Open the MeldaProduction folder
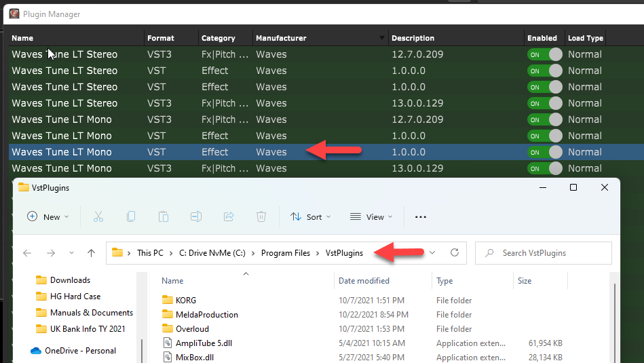Viewport: 644px width, 363px height. pyautogui.click(x=206, y=315)
